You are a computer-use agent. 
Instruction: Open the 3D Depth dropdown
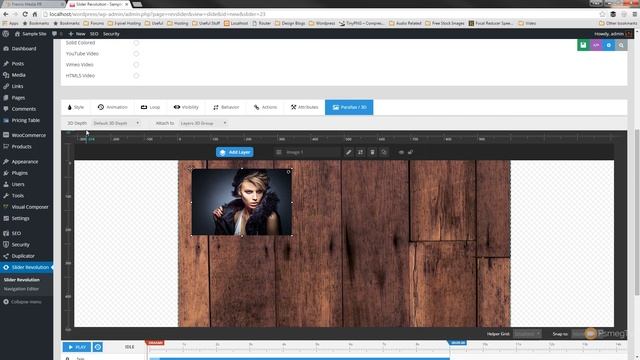click(116, 123)
